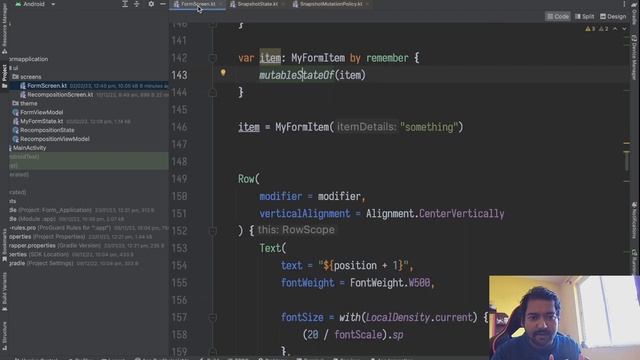Open the Structure side tab
640x360 pixels.
pos(4,336)
